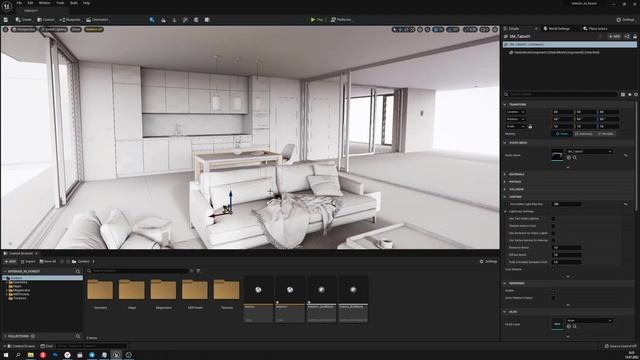Viewport: 640px width, 360px height.
Task: Open the File menu
Action: click(x=19, y=3)
